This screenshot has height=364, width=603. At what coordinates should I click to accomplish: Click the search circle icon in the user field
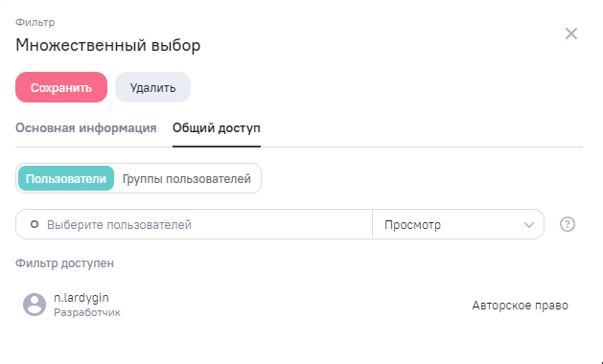(x=35, y=224)
